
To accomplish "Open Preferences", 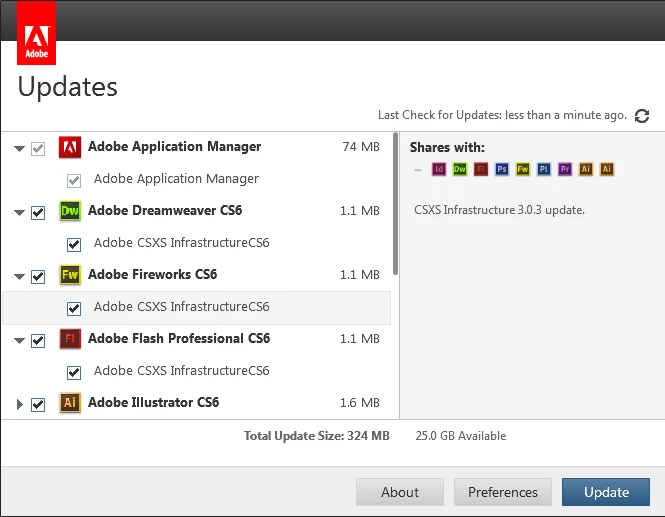I will pyautogui.click(x=503, y=492).
